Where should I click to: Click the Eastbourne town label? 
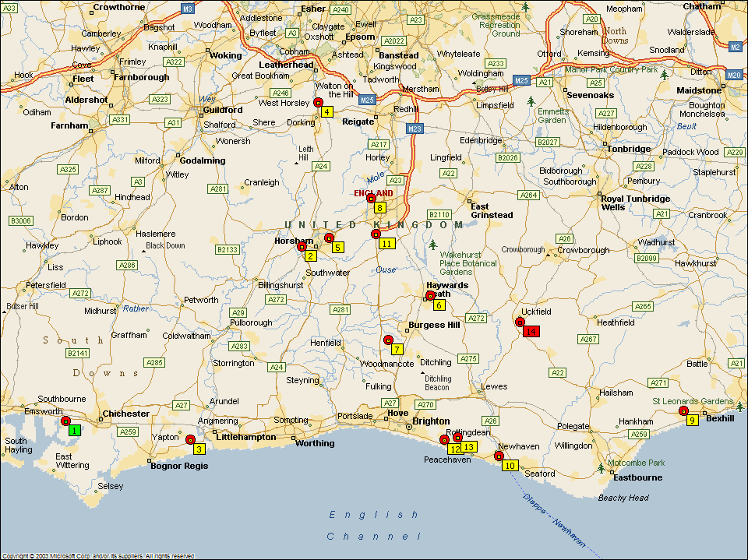click(637, 477)
